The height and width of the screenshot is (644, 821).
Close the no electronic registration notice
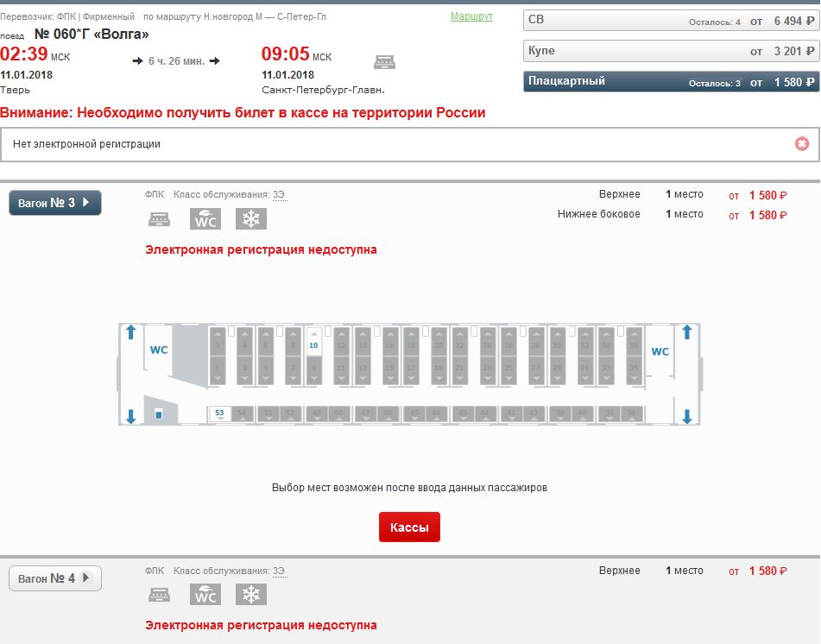coord(802,144)
